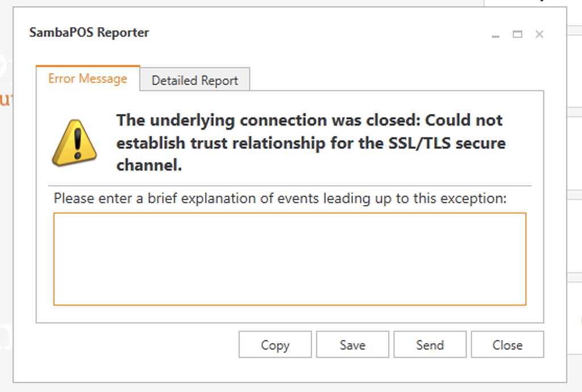Switch to the Detailed Report tab
The image size is (582, 392).
[194, 80]
